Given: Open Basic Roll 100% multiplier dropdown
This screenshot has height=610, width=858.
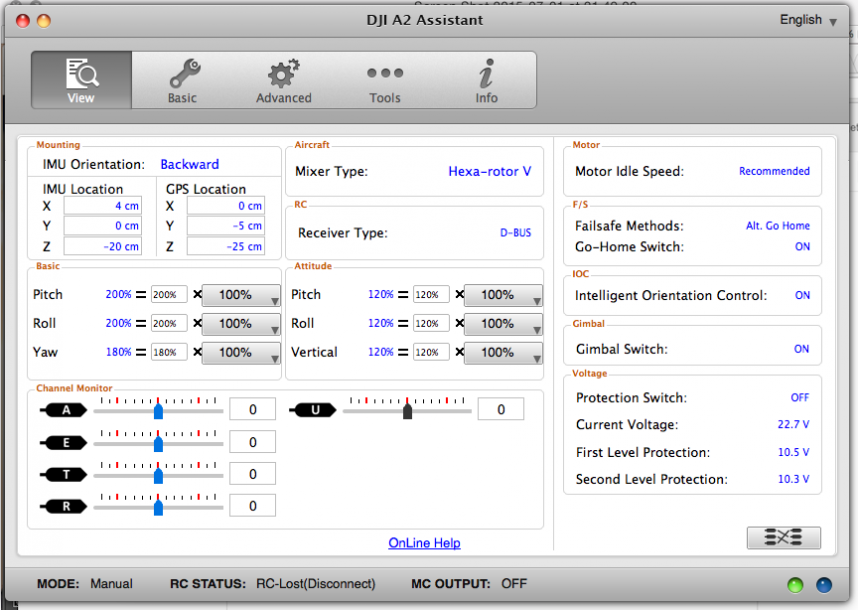Looking at the screenshot, I should point(241,324).
